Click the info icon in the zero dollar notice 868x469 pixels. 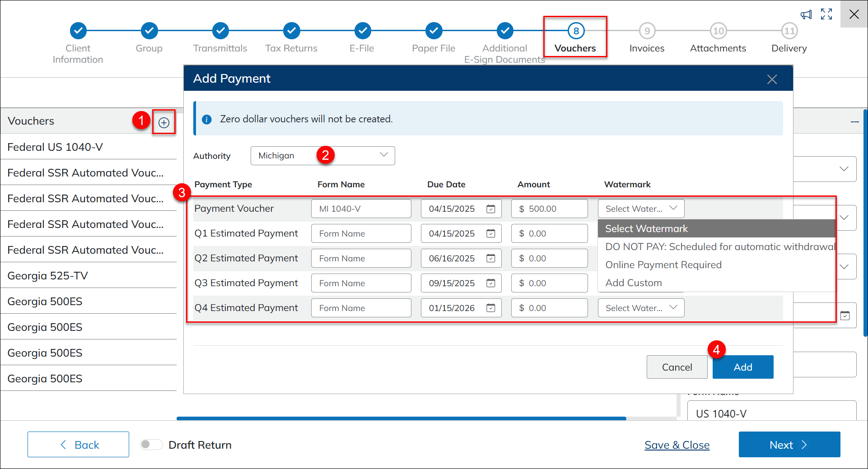(207, 120)
